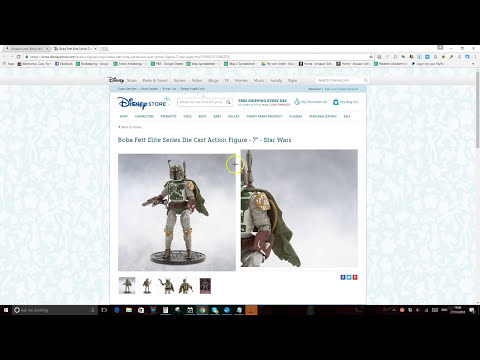The width and height of the screenshot is (480, 360).
Task: Open My Reminders icon
Action: coord(297,102)
